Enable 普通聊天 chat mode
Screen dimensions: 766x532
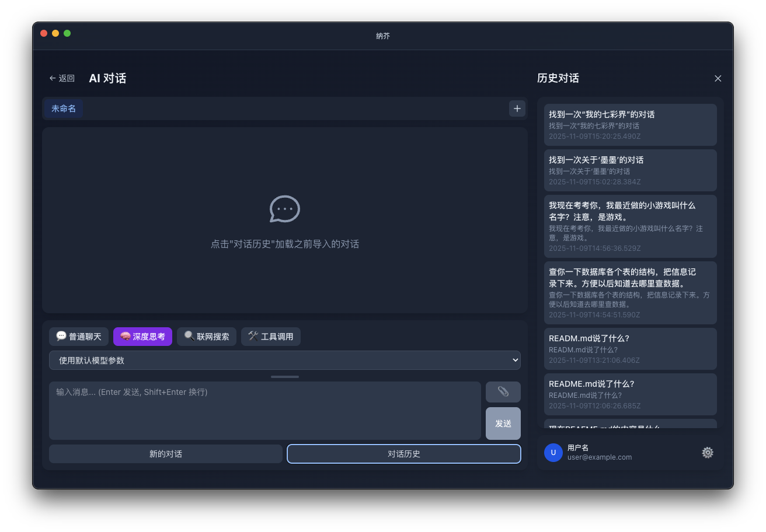point(78,336)
